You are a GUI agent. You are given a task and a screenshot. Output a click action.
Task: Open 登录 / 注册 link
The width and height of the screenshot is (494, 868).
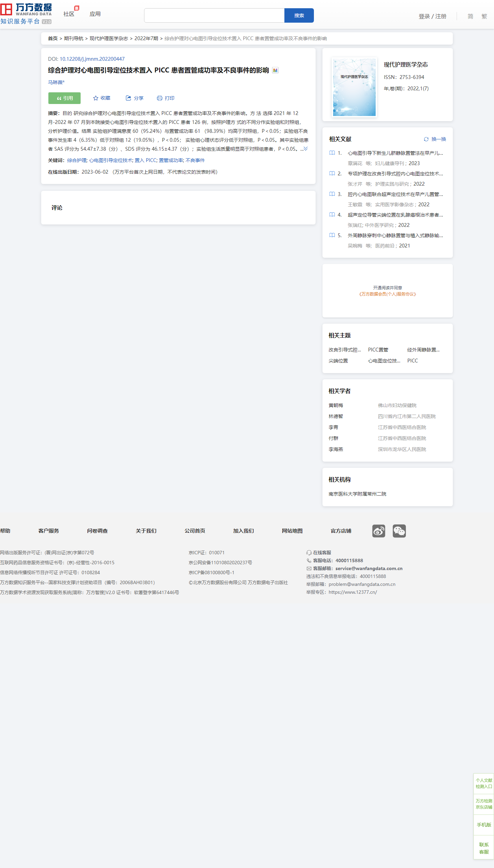click(x=433, y=16)
